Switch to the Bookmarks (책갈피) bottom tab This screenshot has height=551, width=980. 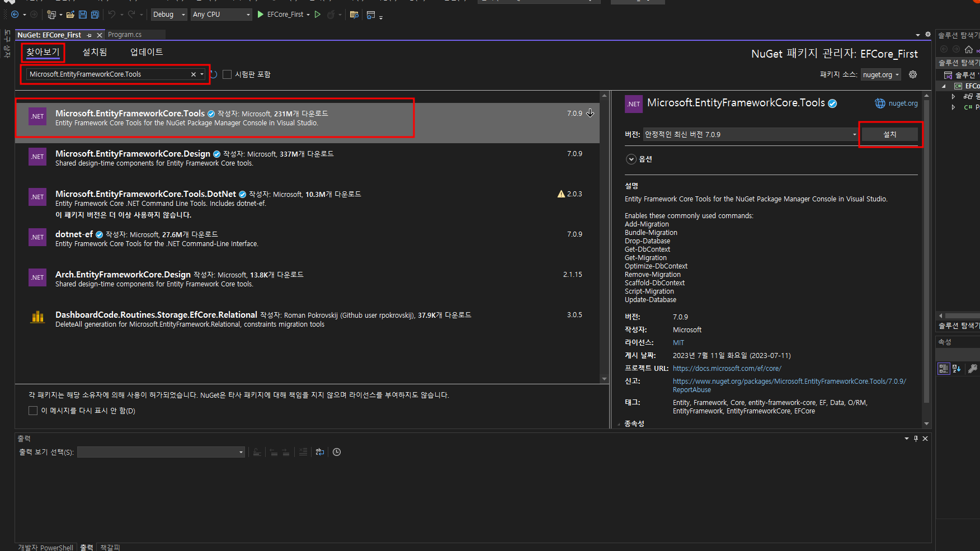tap(110, 548)
